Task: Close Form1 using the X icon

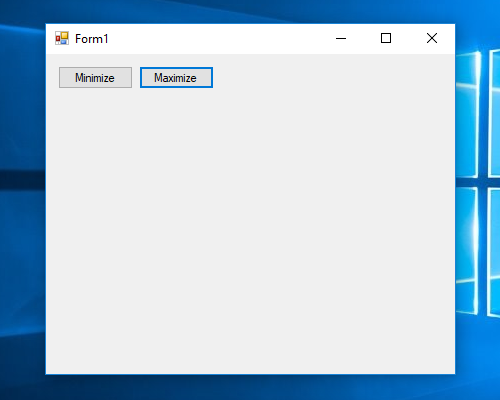Action: (x=432, y=38)
